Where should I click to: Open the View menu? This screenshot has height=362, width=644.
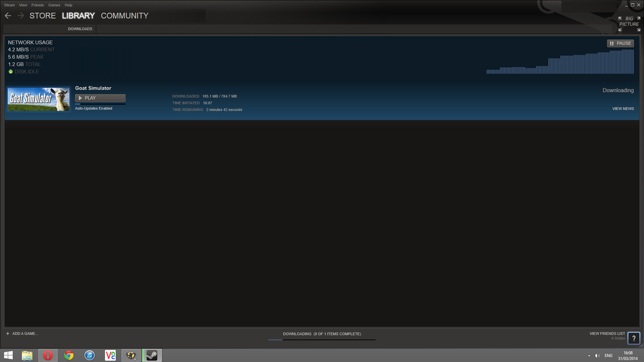click(x=23, y=5)
